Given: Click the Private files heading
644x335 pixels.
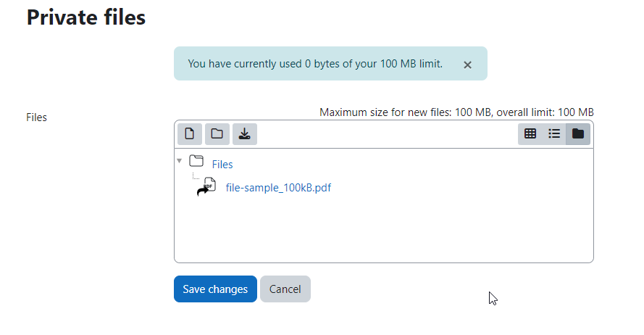Looking at the screenshot, I should (x=85, y=17).
